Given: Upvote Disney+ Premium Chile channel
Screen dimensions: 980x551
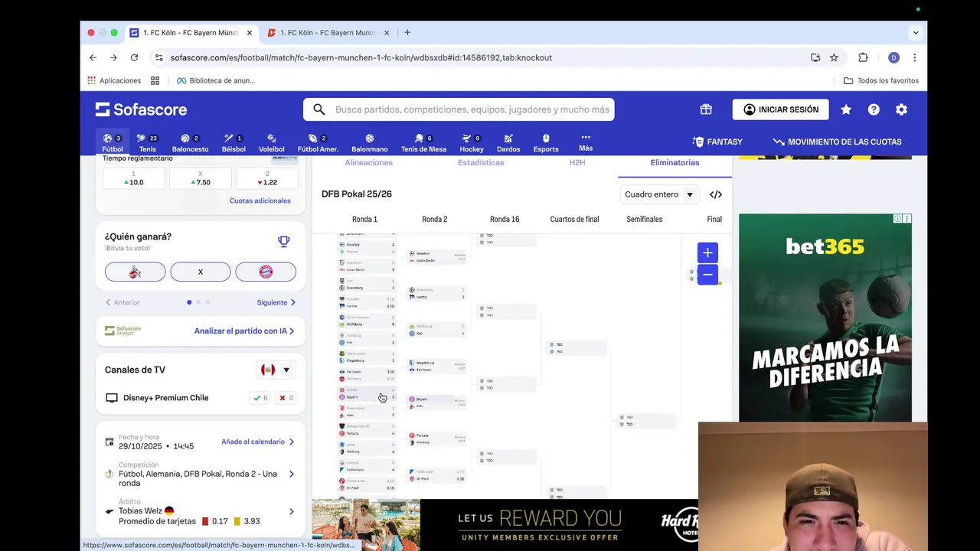Looking at the screenshot, I should 260,398.
